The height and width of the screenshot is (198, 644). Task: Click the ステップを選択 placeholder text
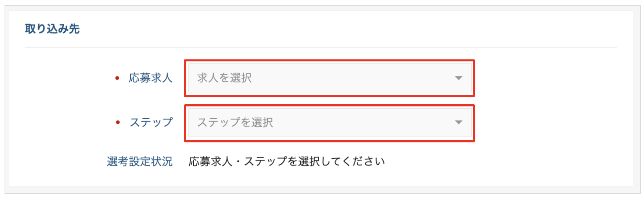pos(235,123)
